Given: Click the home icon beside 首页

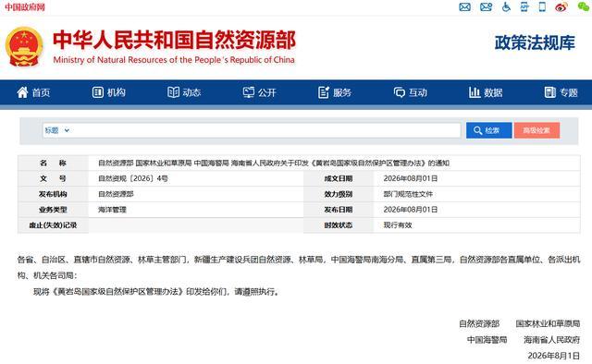Looking at the screenshot, I should [x=22, y=92].
